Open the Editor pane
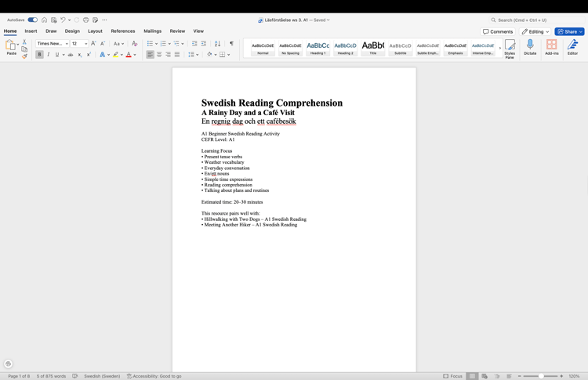This screenshot has width=588, height=380. pyautogui.click(x=572, y=47)
